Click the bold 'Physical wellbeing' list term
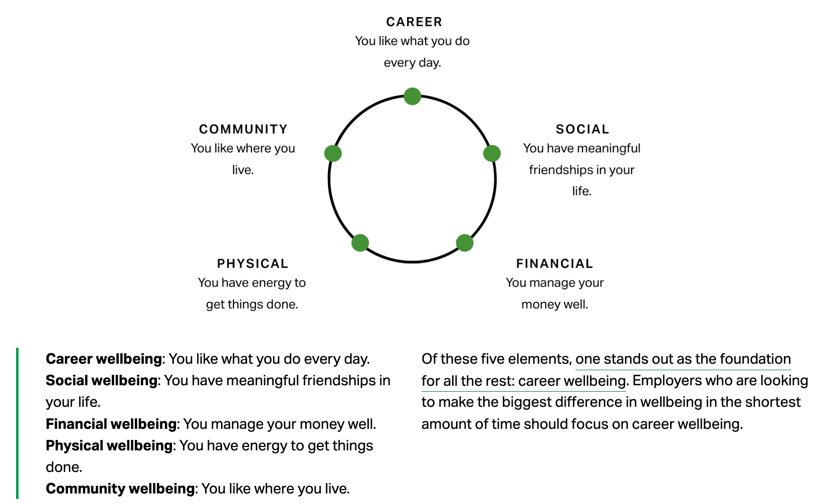 click(109, 446)
